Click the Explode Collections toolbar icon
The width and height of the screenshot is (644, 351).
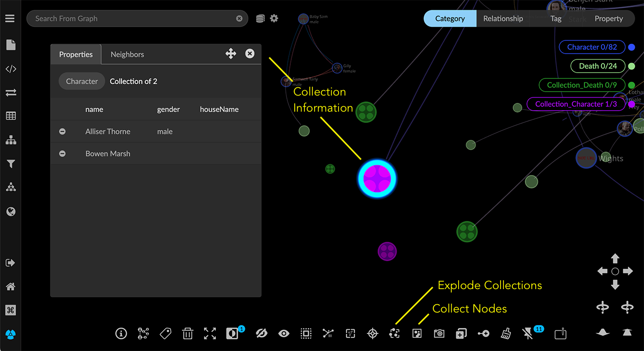395,333
